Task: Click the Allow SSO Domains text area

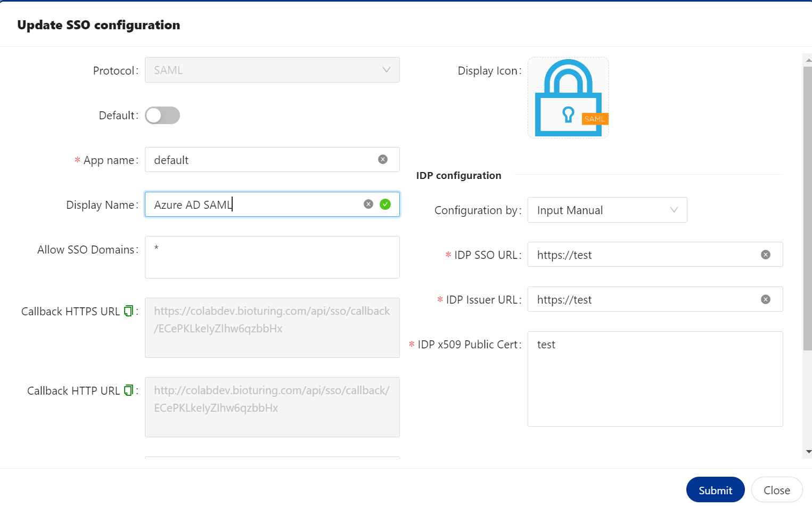Action: [272, 257]
